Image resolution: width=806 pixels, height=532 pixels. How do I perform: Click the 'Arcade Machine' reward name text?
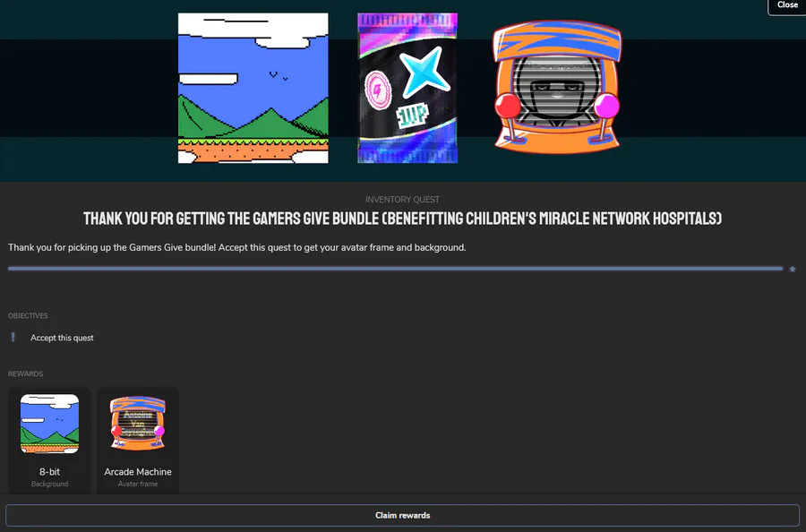(x=138, y=471)
